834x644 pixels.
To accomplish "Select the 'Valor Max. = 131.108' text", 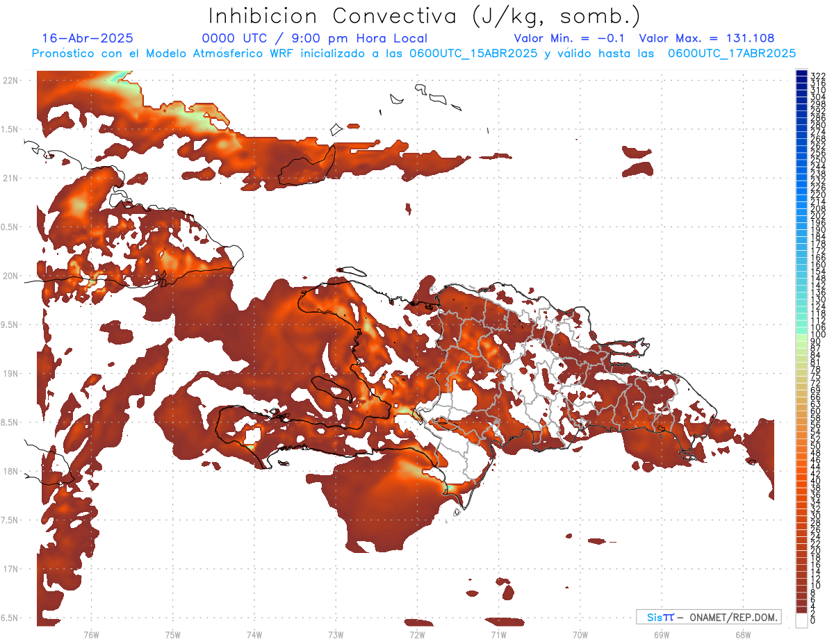I will (x=707, y=38).
